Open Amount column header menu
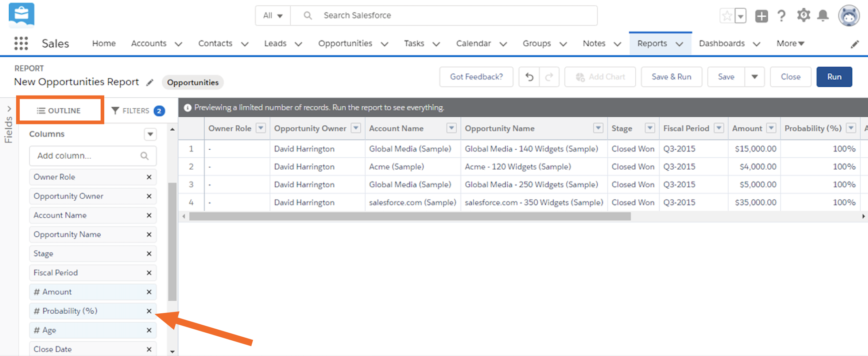The image size is (868, 356). point(771,128)
